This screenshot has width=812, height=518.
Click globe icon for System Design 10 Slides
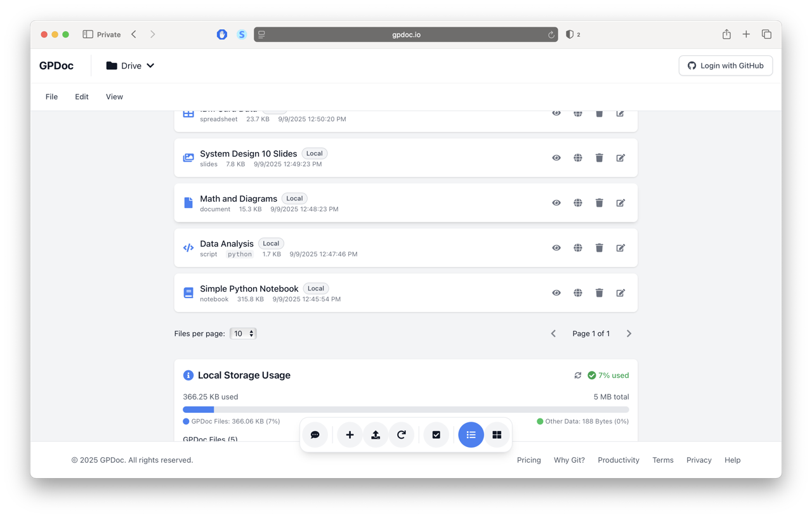point(578,158)
